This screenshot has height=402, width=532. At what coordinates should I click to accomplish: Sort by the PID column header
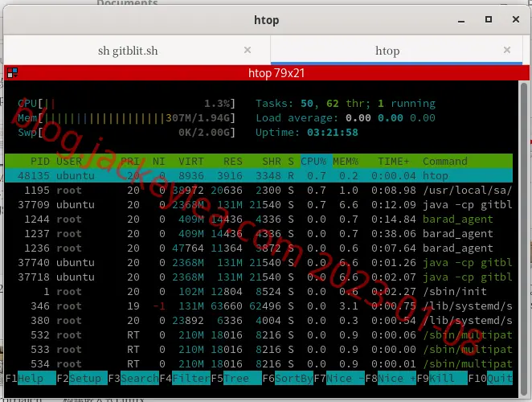40,161
